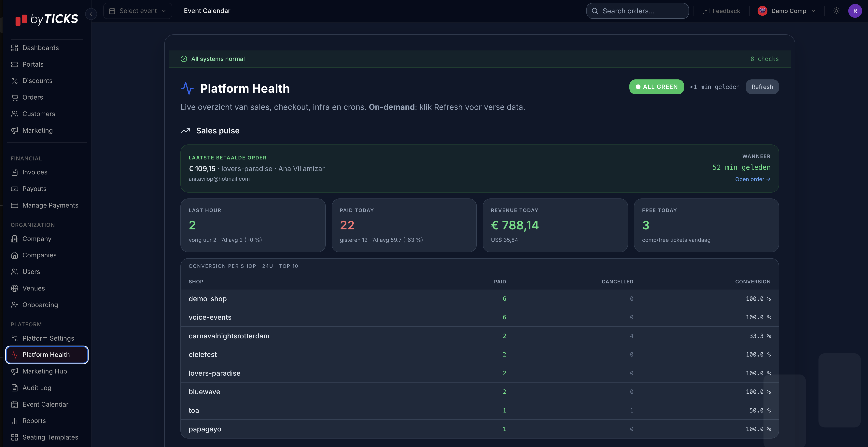Click the Refresh button
The image size is (868, 447).
click(x=762, y=87)
